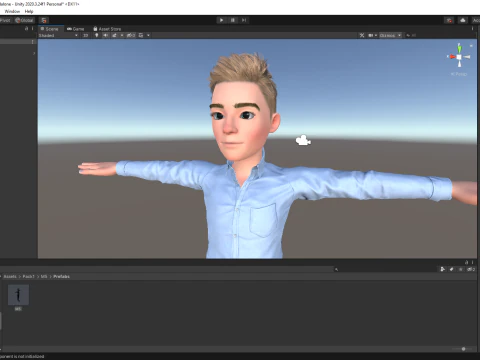
Task: Open the scene effects dropdown arrow
Action: pyautogui.click(x=122, y=35)
